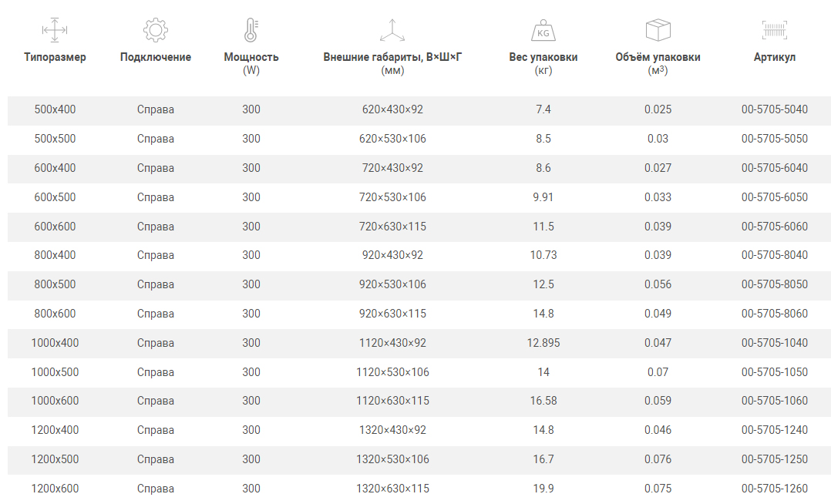Click the 1200x600 size cell

[x=55, y=489]
